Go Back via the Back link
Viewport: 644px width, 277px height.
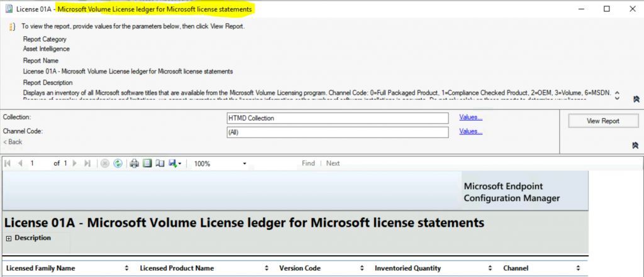13,142
